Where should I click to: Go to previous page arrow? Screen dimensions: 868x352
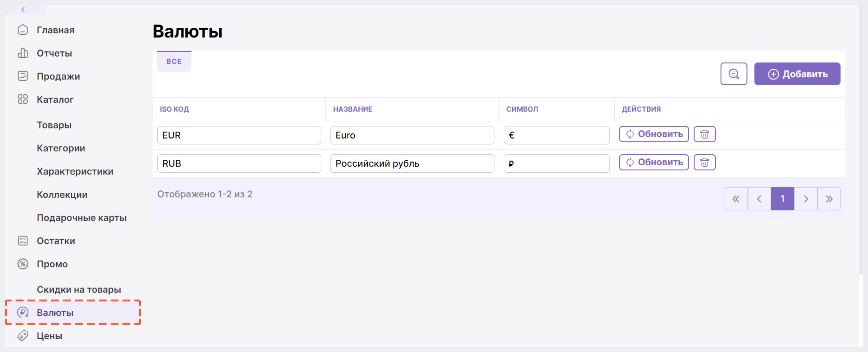pos(759,199)
